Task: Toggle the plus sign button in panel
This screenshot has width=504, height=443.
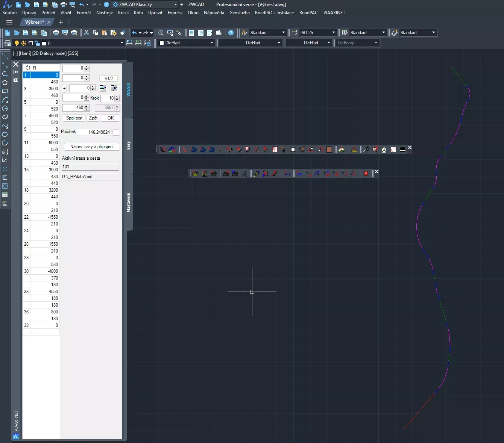Action: [64, 88]
